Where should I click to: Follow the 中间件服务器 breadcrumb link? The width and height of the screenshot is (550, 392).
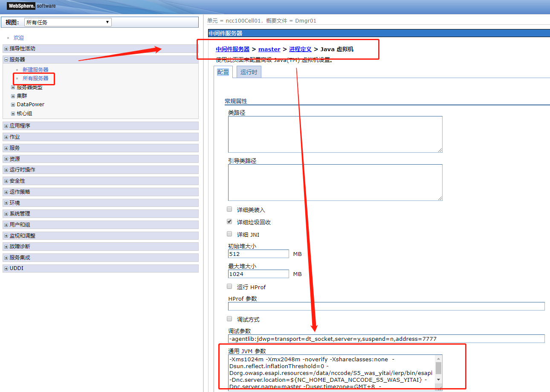click(x=232, y=49)
